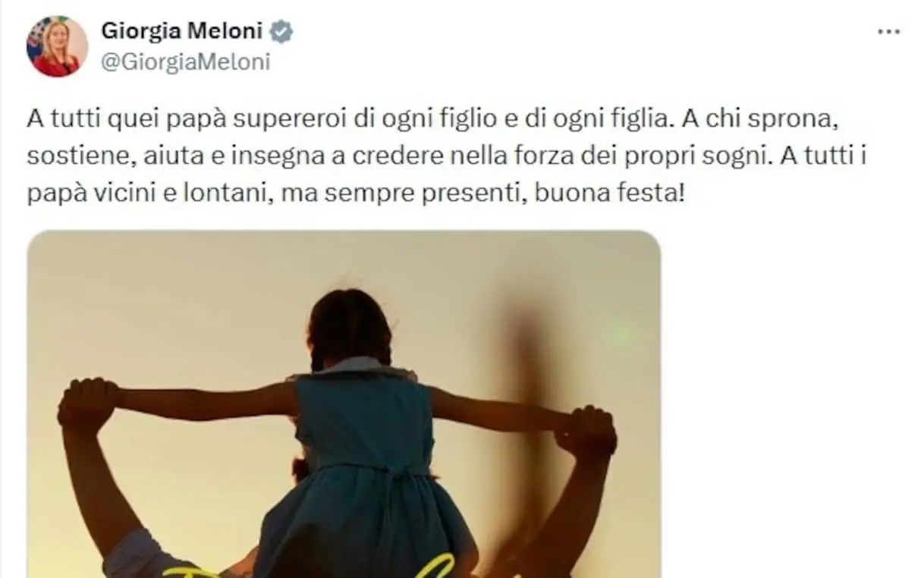Open the three-dot more options menu

[x=888, y=32]
